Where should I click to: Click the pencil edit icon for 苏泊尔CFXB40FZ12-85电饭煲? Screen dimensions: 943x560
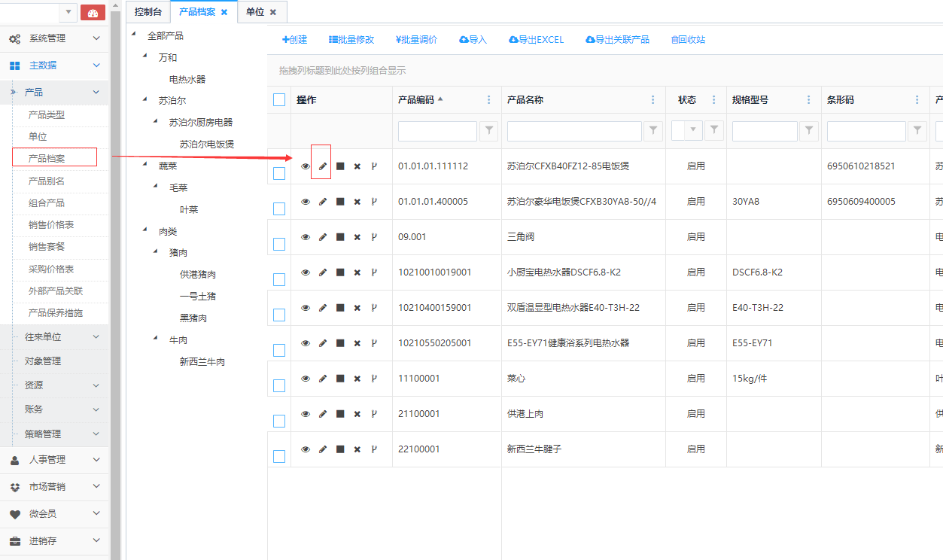pos(323,166)
